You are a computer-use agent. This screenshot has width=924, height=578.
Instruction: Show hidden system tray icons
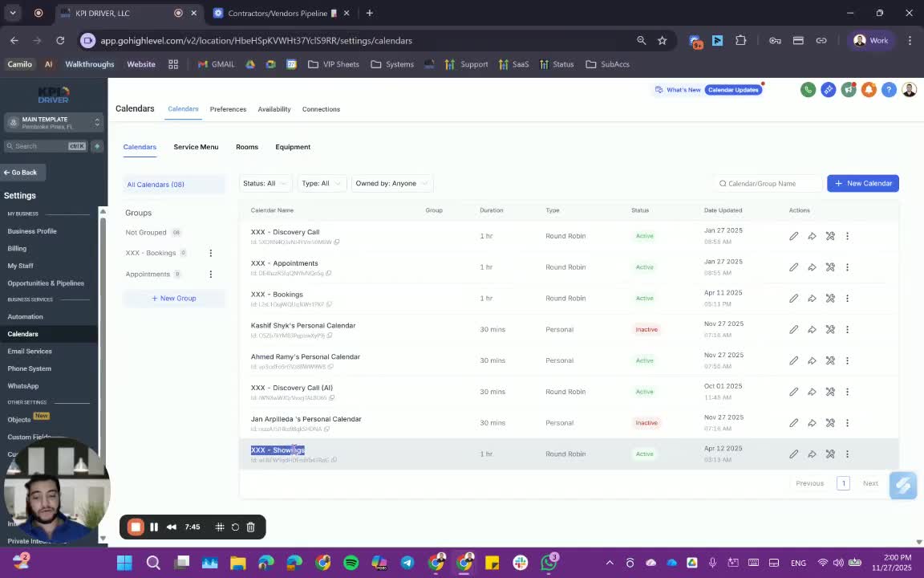tap(610, 563)
